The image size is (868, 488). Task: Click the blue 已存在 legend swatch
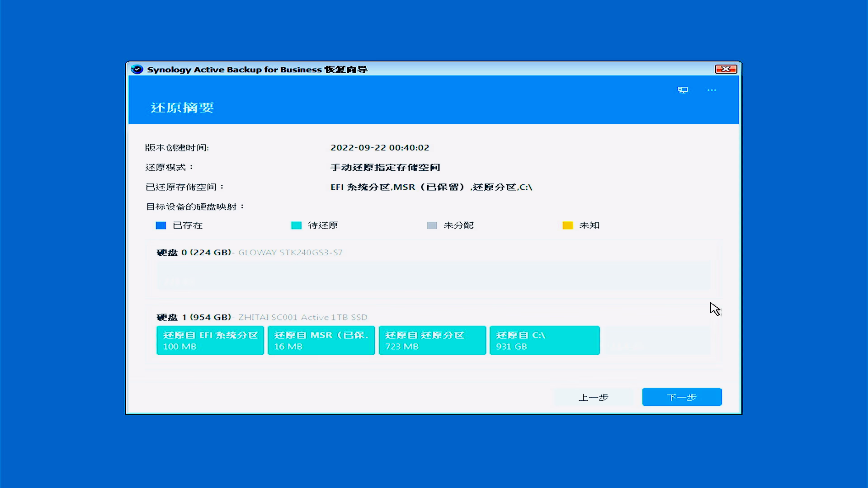161,225
